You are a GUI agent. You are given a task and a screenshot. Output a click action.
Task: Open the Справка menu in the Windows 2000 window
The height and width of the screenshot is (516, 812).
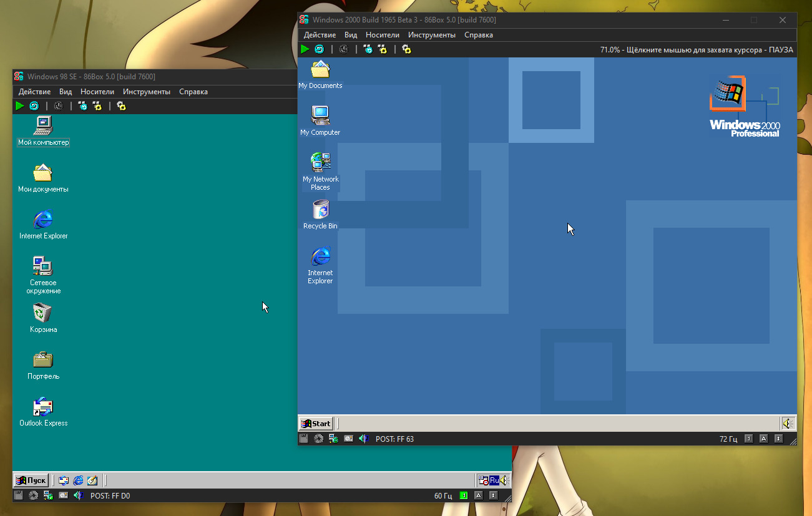(479, 35)
